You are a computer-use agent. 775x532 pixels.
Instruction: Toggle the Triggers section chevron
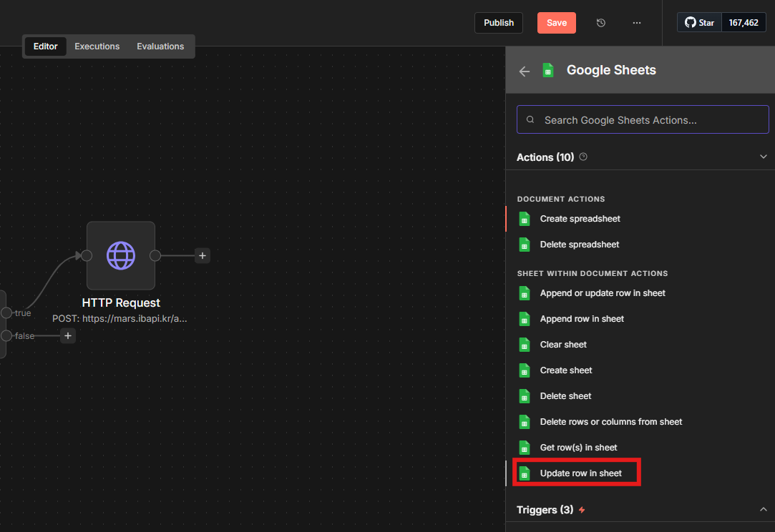point(763,509)
